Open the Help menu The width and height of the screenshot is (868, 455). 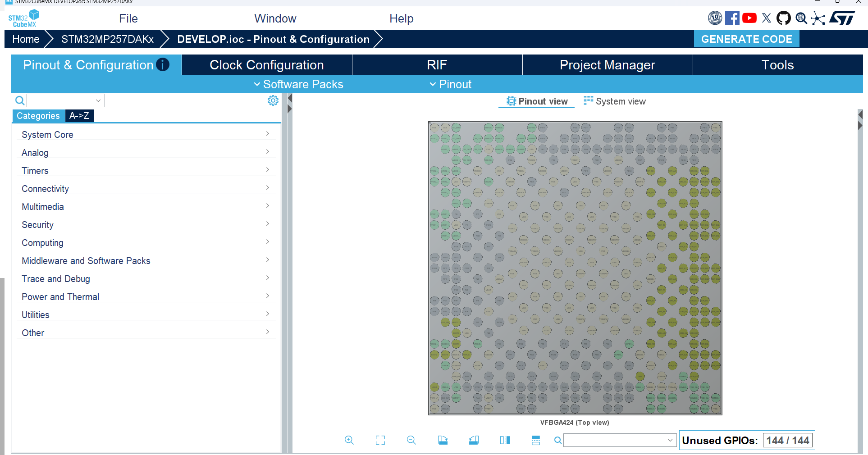(402, 18)
